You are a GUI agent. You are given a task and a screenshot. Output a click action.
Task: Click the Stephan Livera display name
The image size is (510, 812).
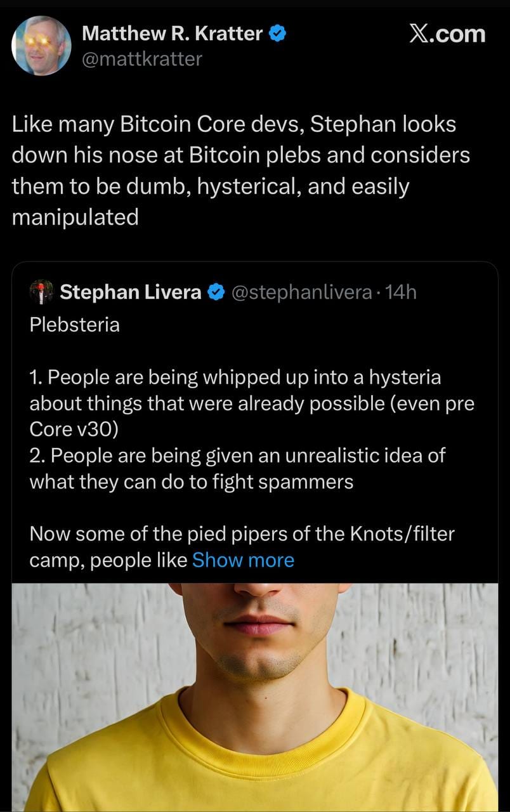[130, 292]
